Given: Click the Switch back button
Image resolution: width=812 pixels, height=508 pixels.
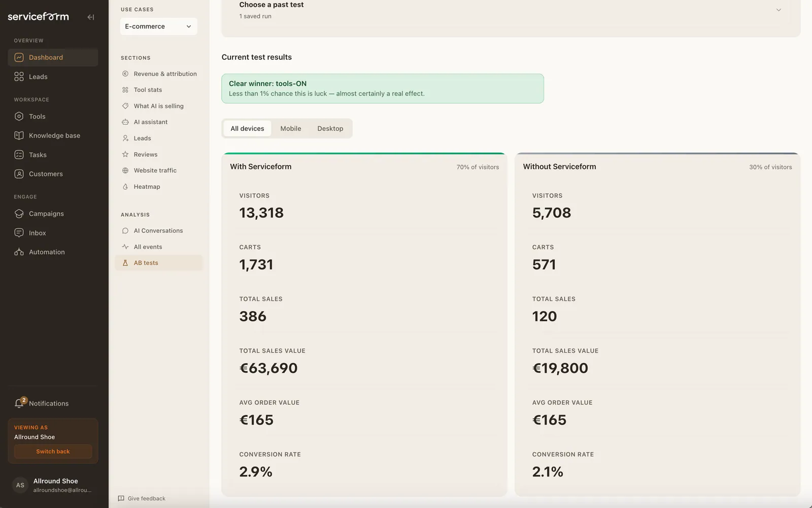Looking at the screenshot, I should click(x=53, y=451).
